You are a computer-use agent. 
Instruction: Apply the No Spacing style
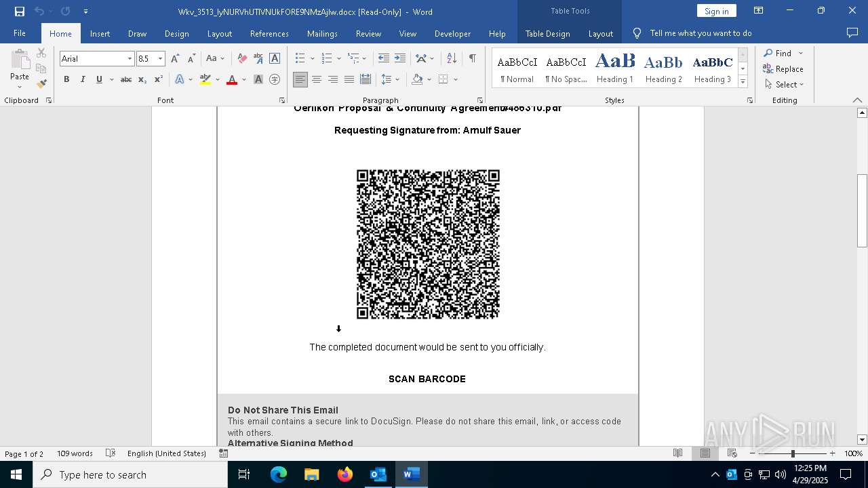(x=566, y=68)
